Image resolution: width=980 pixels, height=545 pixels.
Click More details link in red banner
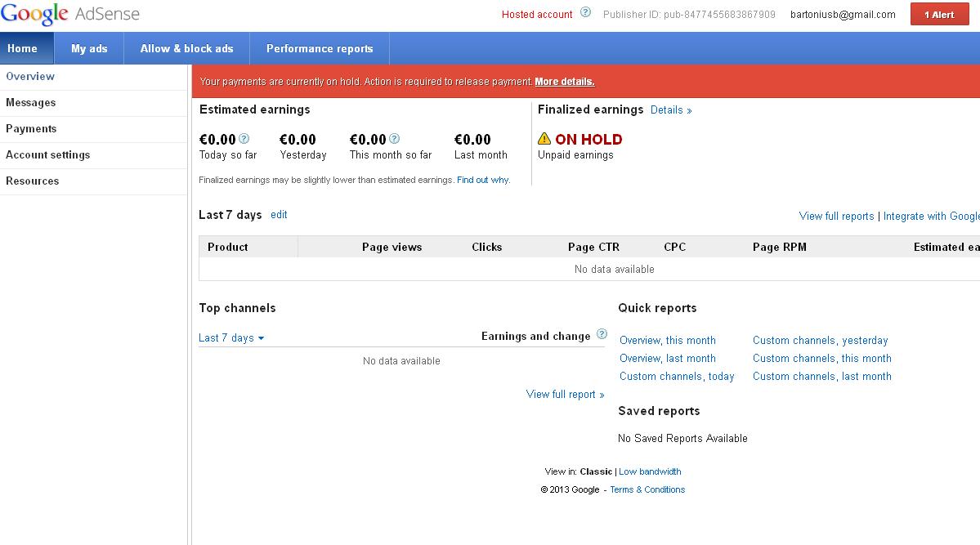[564, 81]
